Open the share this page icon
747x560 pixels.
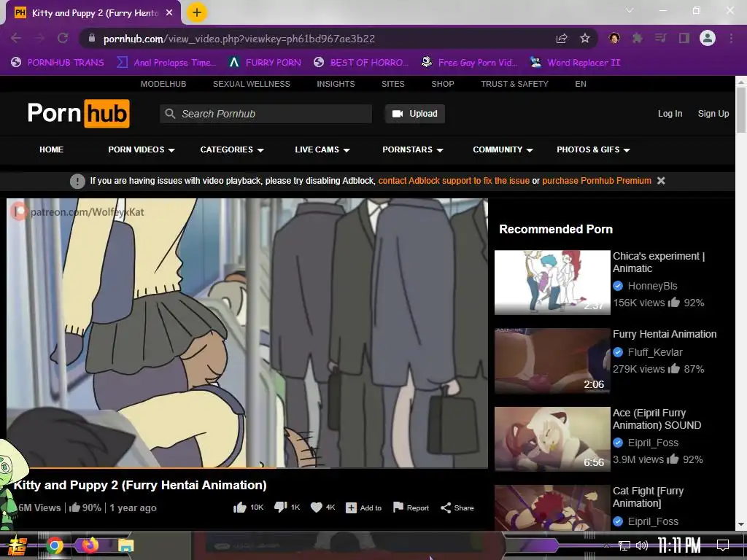pos(562,39)
